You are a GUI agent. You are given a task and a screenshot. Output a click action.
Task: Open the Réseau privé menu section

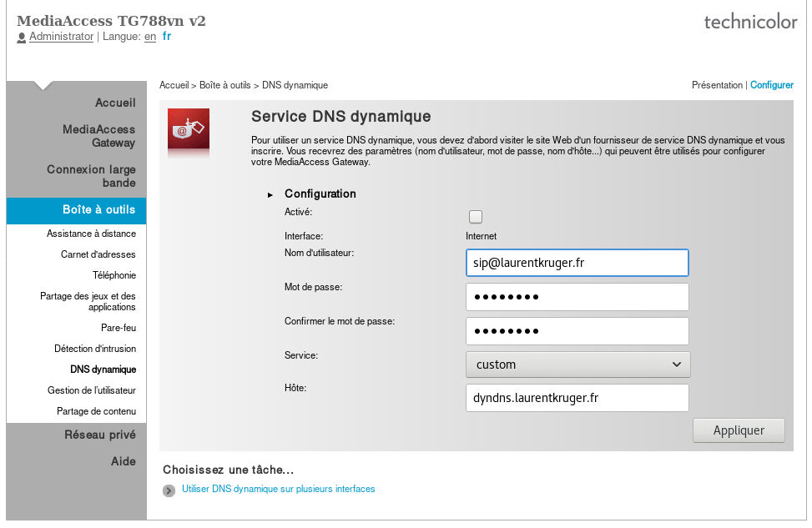click(100, 435)
